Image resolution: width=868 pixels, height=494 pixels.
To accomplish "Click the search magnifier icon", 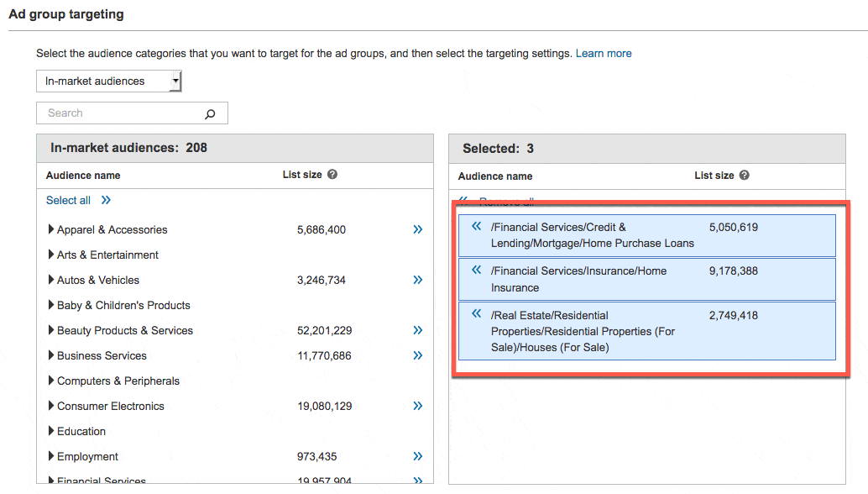I will tap(210, 113).
